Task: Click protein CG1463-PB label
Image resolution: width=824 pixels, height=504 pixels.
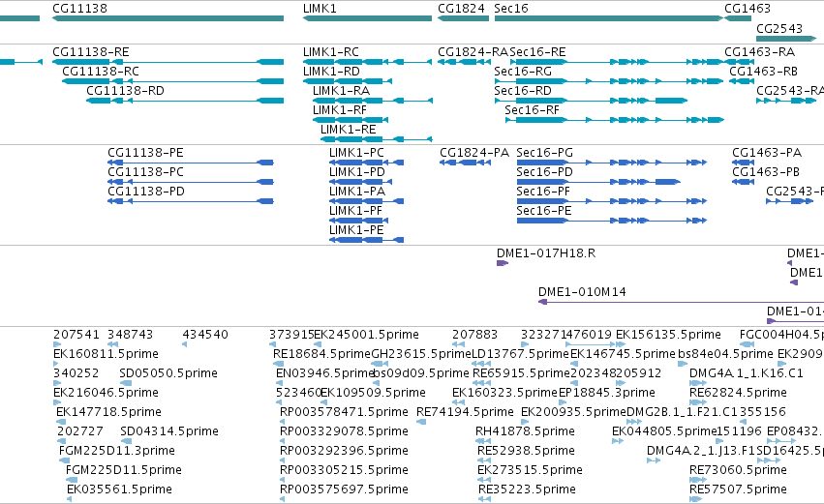Action: coord(766,172)
